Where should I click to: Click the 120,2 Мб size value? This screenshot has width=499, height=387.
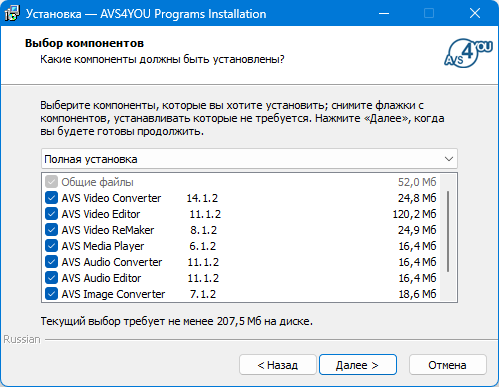(414, 214)
